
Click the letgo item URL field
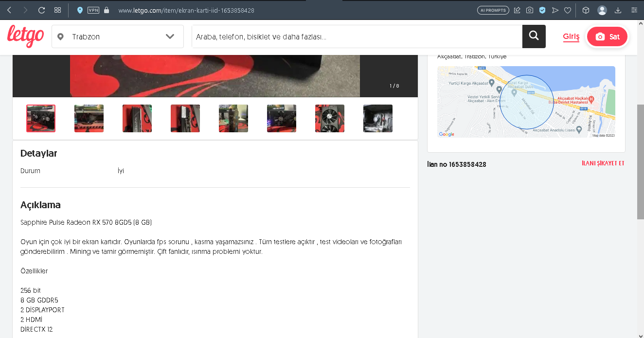[x=186, y=10]
